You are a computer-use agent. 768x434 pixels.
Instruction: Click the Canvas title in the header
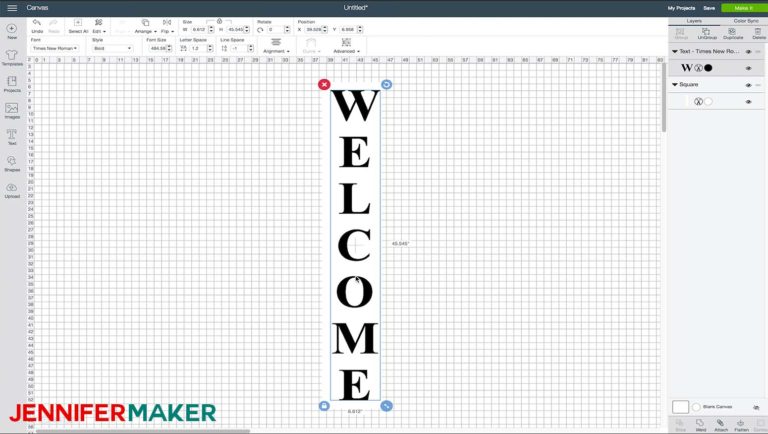point(37,8)
